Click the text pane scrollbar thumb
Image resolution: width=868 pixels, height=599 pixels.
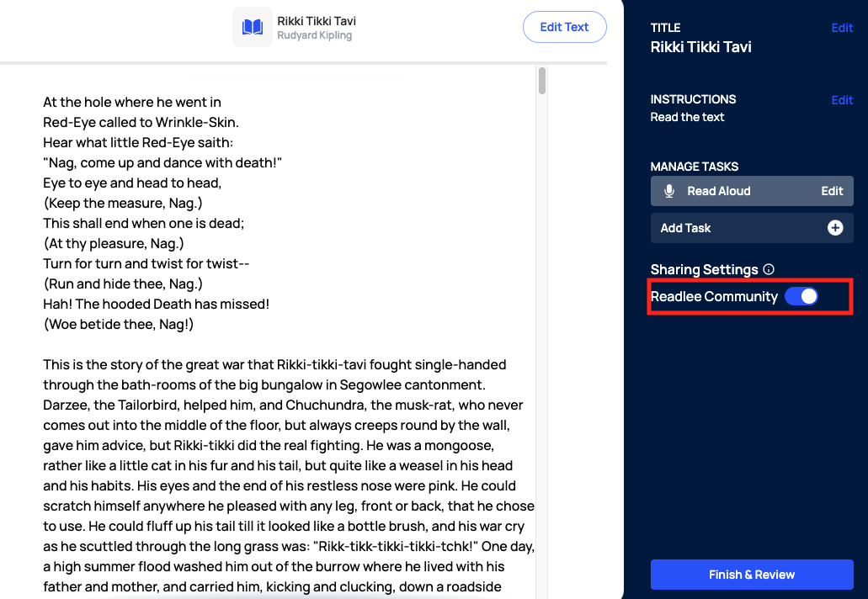542,81
